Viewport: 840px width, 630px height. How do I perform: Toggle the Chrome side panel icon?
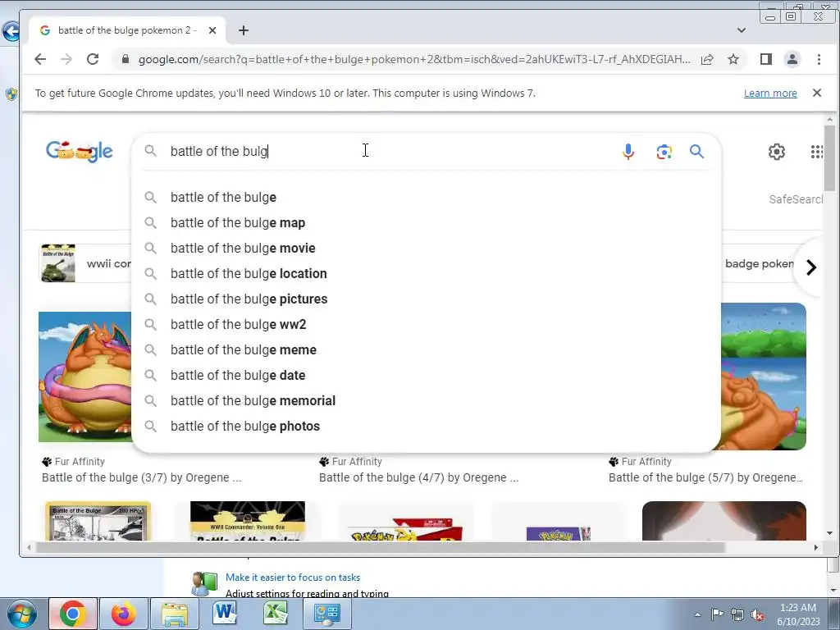pos(766,59)
